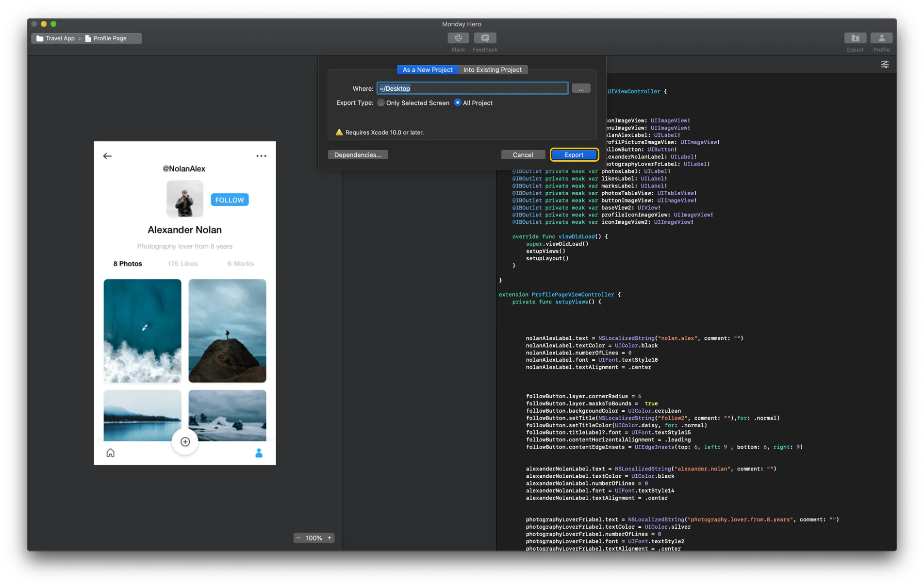Screen dimensions: 924x587
Task: Click 'setupLayout()' code line
Action: [547, 258]
